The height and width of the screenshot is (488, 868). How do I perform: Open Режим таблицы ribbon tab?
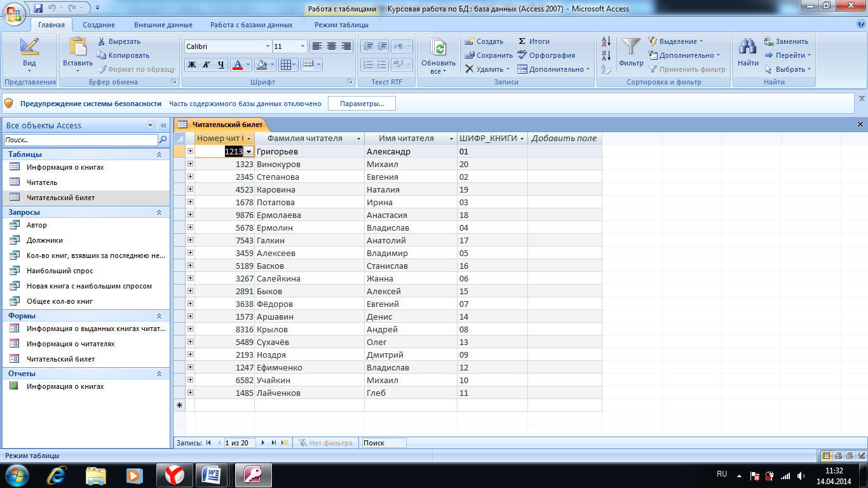pos(341,25)
